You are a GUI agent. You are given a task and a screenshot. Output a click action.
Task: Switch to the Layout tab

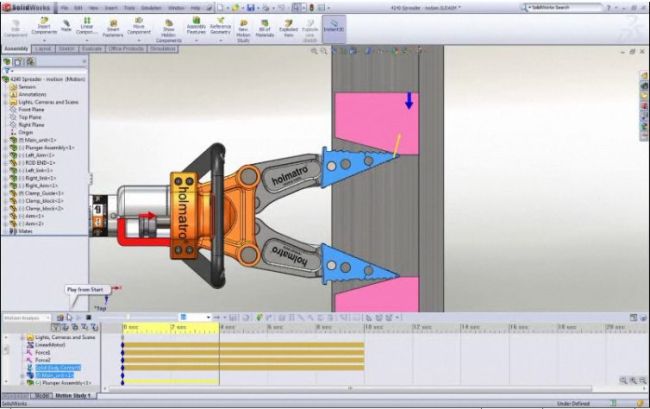click(43, 49)
